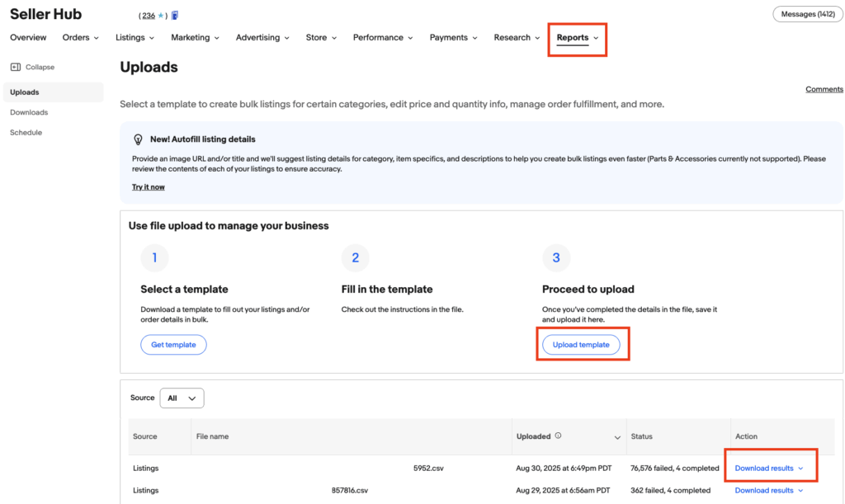Click the blue badge icon beside feedback score

point(175,16)
